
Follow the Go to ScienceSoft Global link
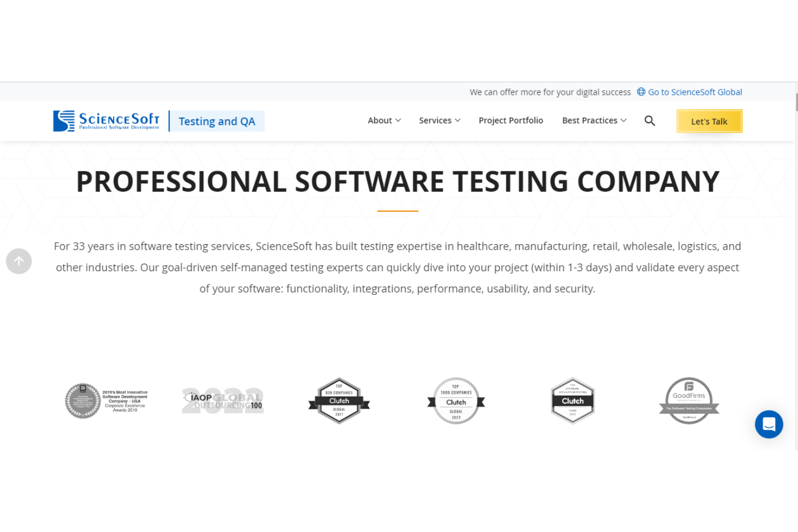coord(696,92)
